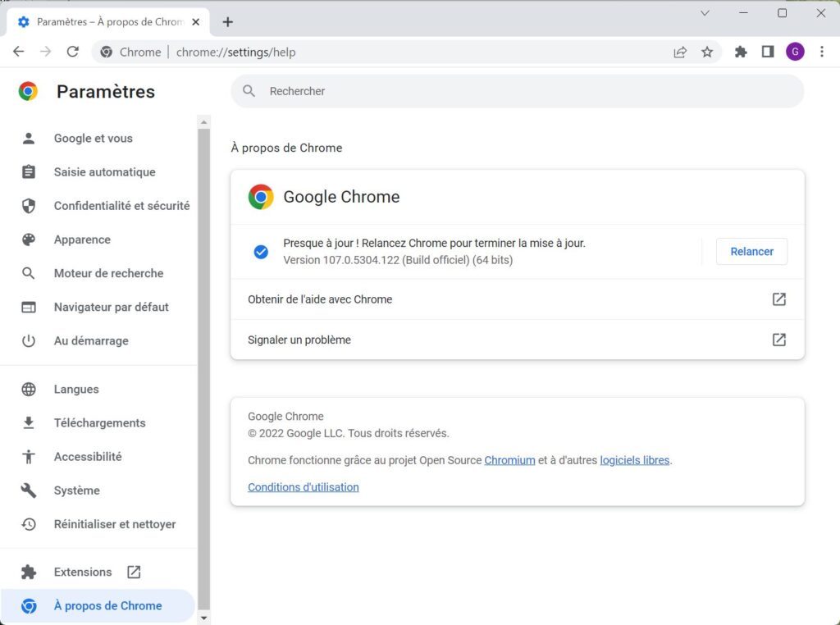Click the restore clock icon for Réinitialiser
Image resolution: width=840 pixels, height=625 pixels.
(x=29, y=524)
